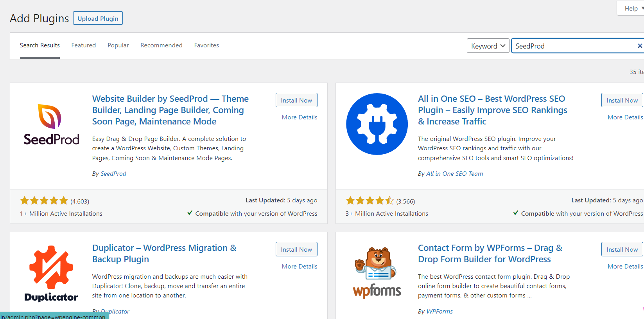This screenshot has height=319, width=644.
Task: Open the Popular plugins tab
Action: [118, 45]
